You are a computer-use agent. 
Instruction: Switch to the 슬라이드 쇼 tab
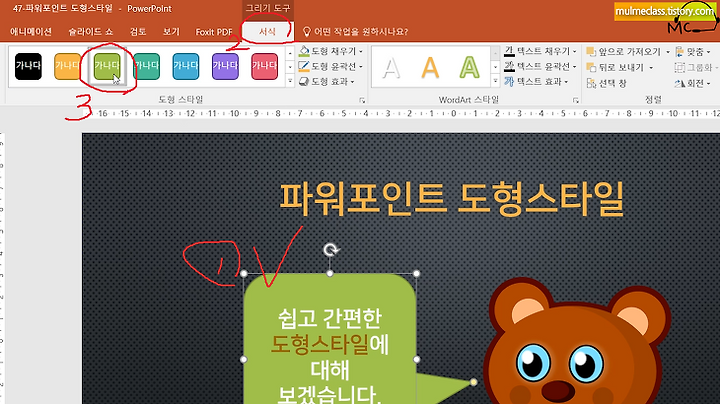(90, 32)
